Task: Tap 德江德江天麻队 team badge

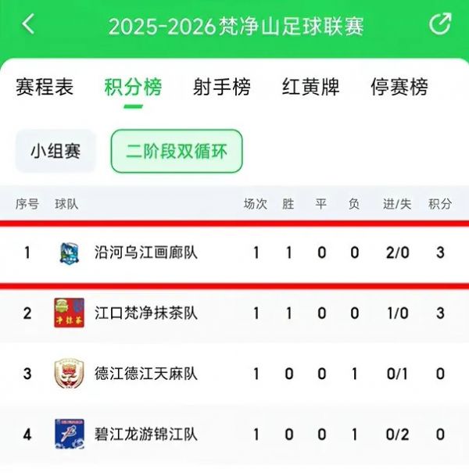Action: 69,374
